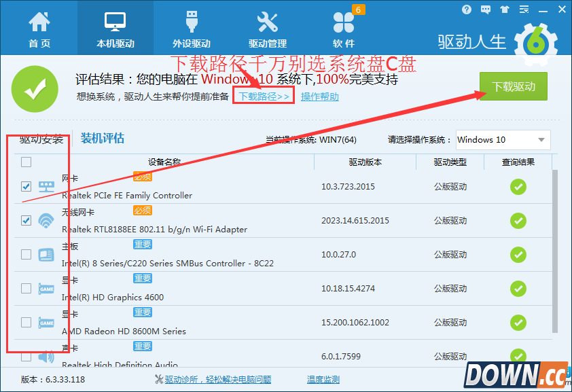Click the help question mark icon
572x392 pixels.
[x=466, y=10]
